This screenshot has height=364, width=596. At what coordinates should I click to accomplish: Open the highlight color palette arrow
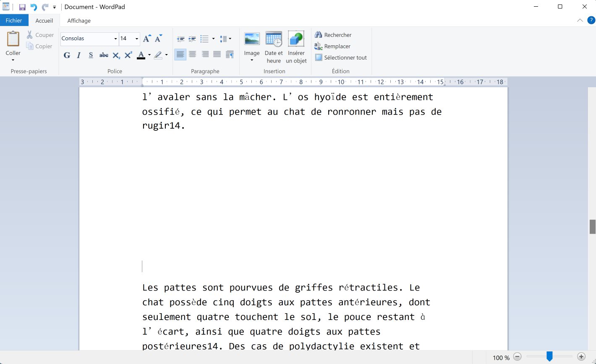coord(167,55)
